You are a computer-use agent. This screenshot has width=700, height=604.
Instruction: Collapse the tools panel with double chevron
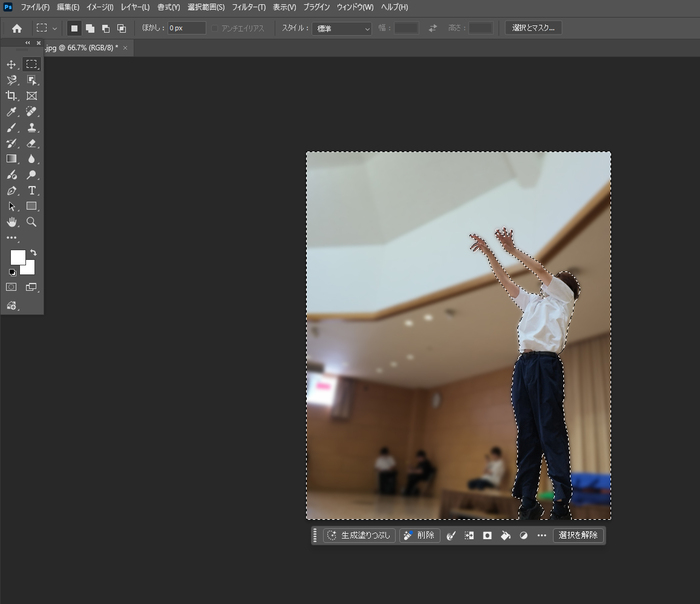click(28, 43)
